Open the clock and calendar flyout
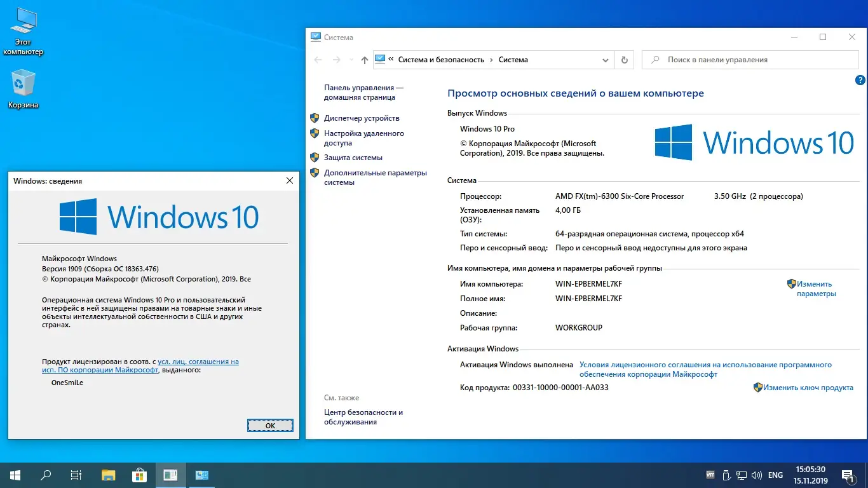The width and height of the screenshot is (868, 488). (810, 475)
